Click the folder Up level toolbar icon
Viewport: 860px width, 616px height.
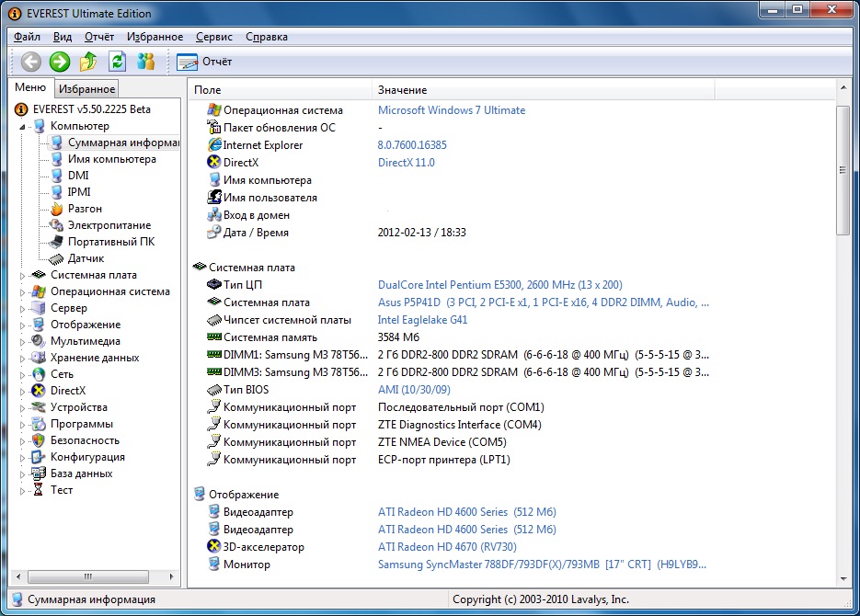[88, 62]
